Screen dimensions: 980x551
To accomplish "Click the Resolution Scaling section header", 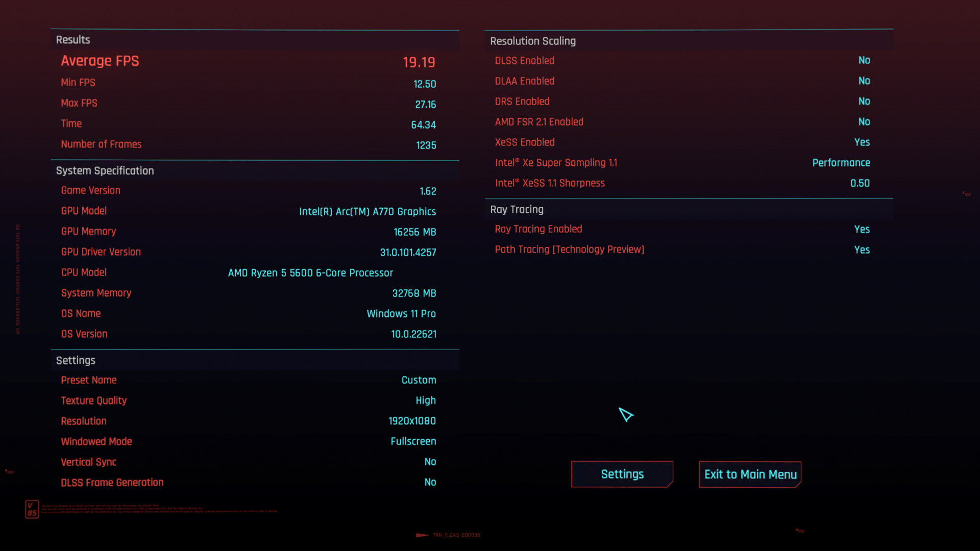I will [533, 41].
